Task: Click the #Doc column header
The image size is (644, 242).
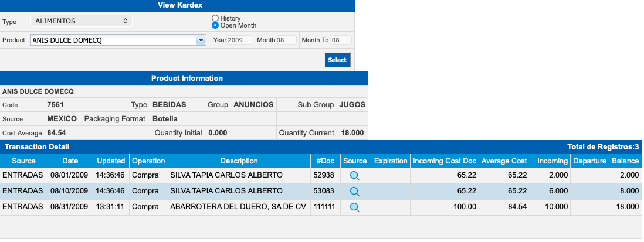Action: pos(325,161)
